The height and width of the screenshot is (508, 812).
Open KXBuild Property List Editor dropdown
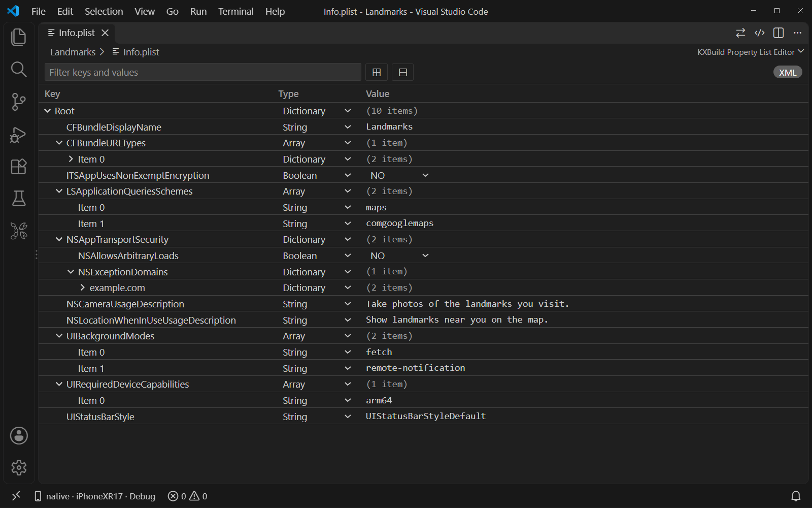(x=750, y=52)
